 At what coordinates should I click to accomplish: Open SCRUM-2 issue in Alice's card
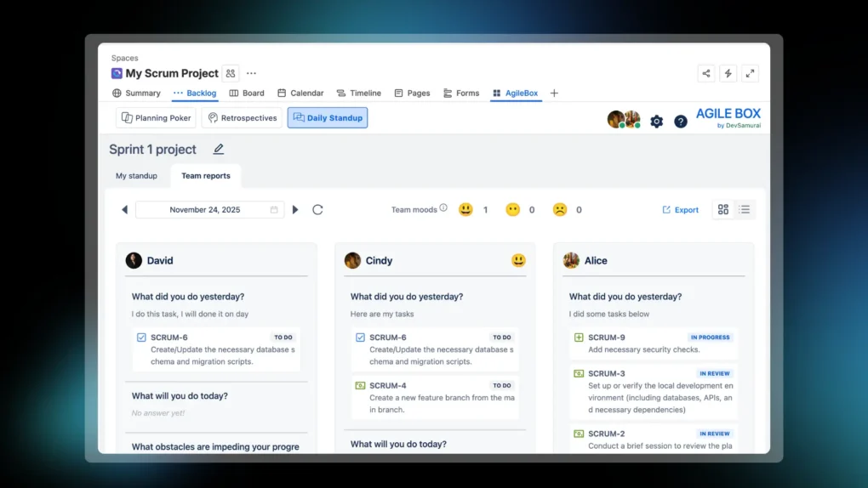coord(606,434)
